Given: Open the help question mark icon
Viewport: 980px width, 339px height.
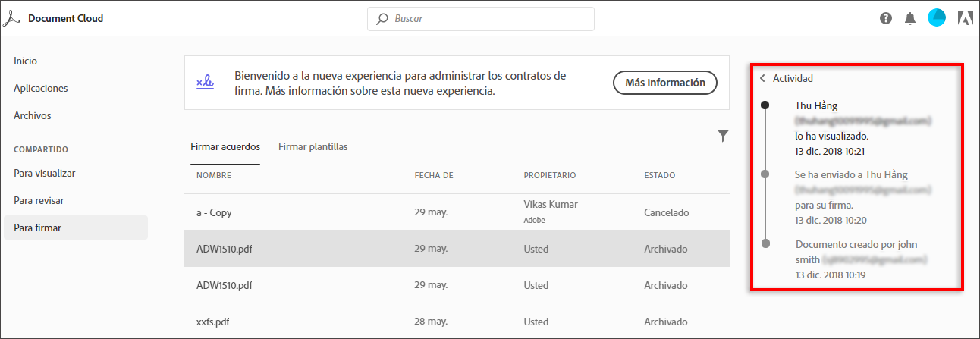Looking at the screenshot, I should pos(886,19).
